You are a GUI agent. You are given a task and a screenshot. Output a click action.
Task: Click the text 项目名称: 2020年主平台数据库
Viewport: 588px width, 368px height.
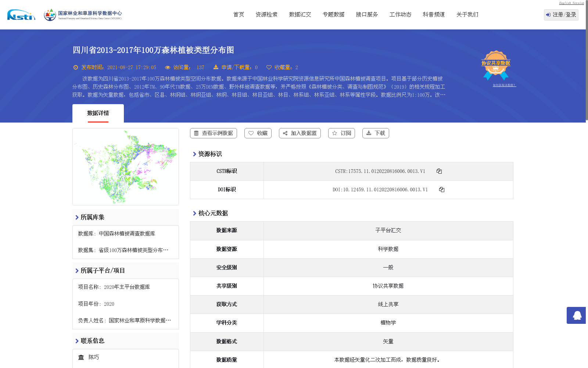point(114,287)
